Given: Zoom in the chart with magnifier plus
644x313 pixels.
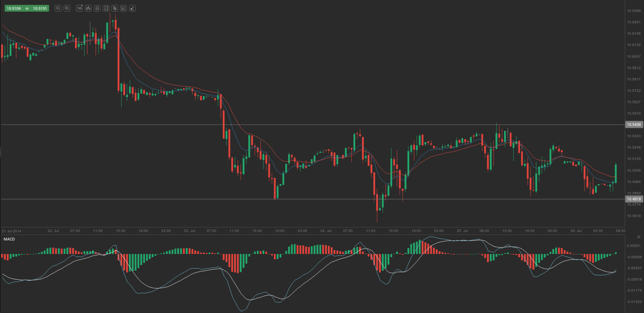Looking at the screenshot, I should [67, 8].
